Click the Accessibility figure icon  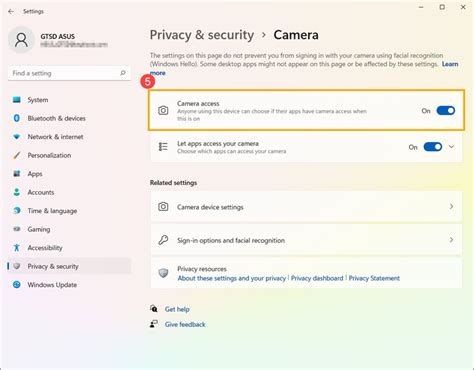click(x=17, y=247)
